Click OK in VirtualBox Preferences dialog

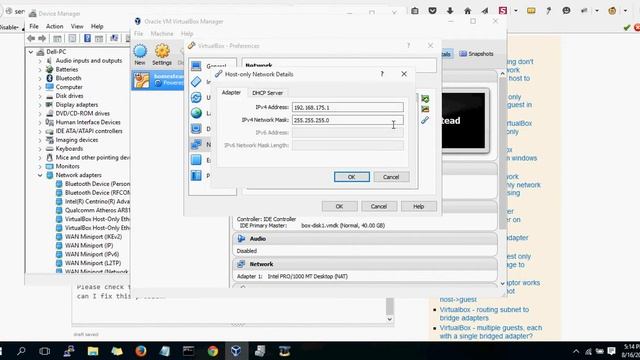[339, 206]
